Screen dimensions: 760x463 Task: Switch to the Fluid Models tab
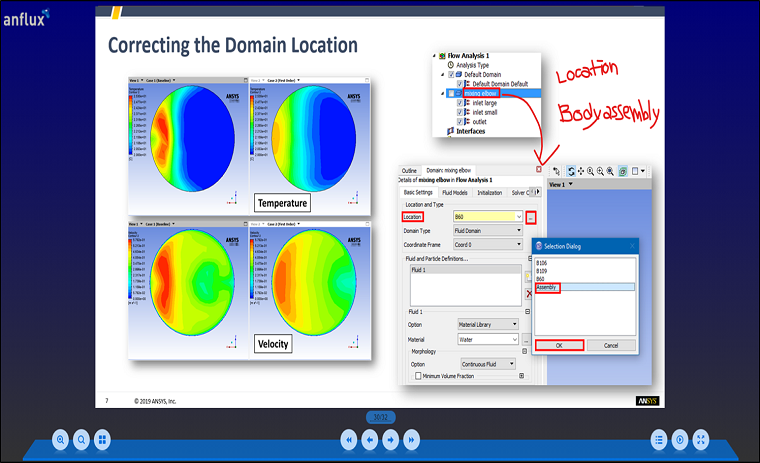[x=454, y=192]
